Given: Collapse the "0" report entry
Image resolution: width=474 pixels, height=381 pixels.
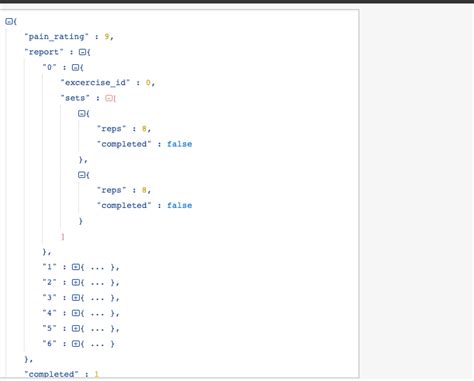Looking at the screenshot, I should (x=75, y=67).
